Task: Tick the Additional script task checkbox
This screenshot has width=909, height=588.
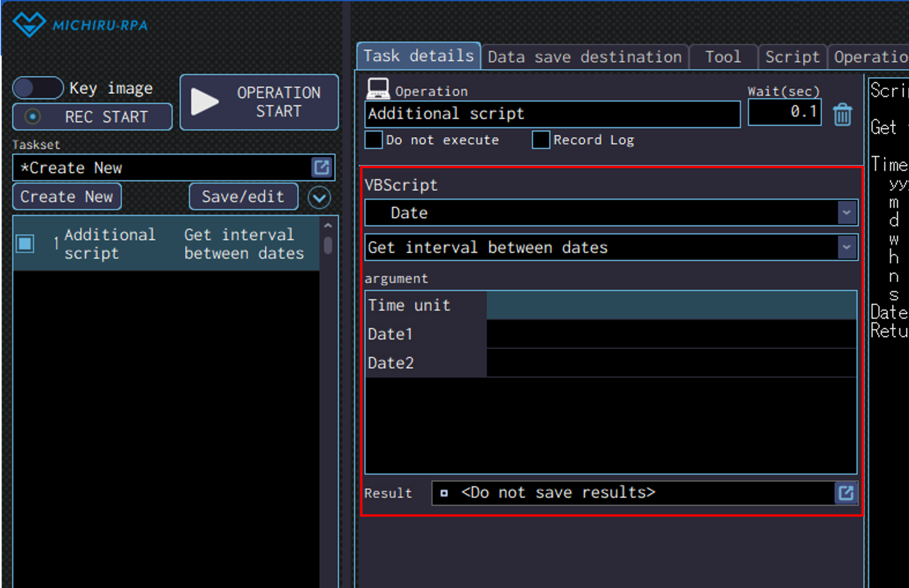Action: tap(26, 244)
